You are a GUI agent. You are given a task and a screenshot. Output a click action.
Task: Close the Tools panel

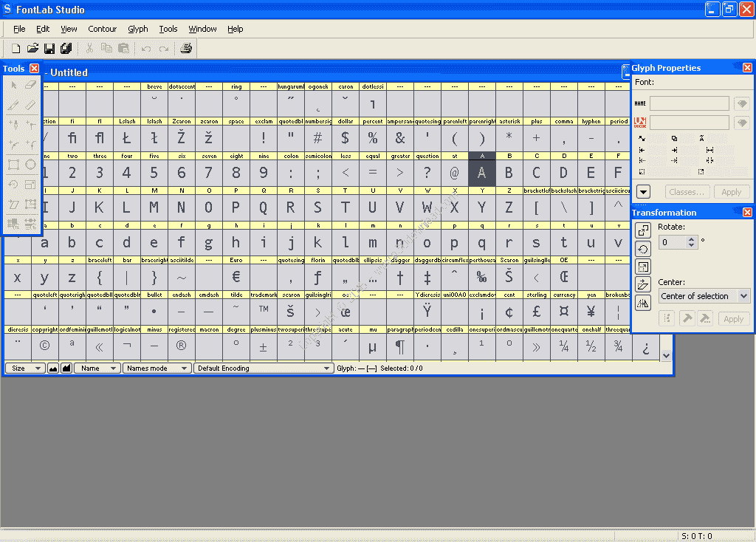pos(34,69)
